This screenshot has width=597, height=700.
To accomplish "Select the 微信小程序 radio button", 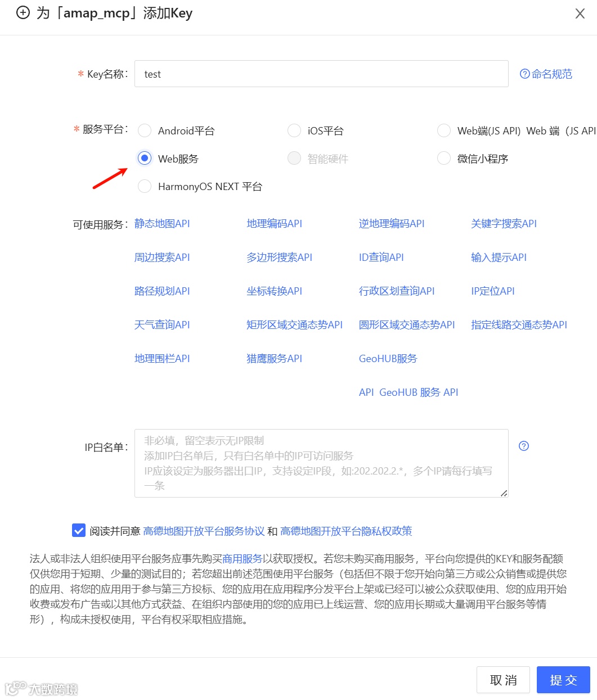I will (x=444, y=159).
